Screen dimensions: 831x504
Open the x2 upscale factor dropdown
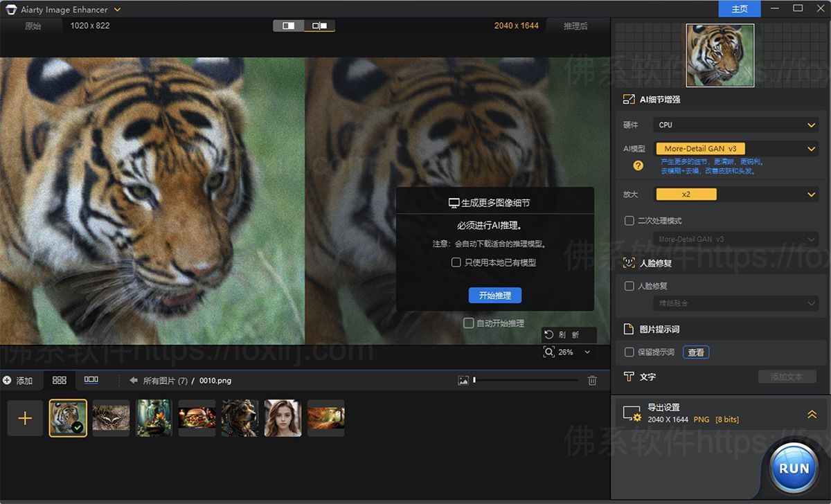[735, 194]
